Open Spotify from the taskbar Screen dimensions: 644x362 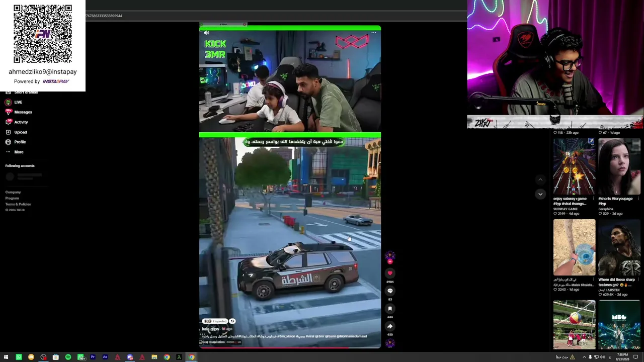point(68,357)
